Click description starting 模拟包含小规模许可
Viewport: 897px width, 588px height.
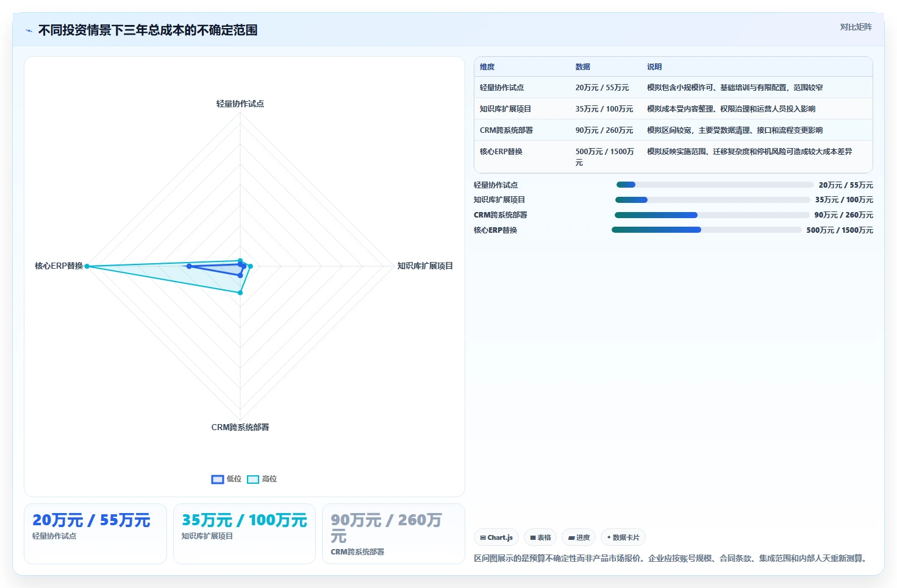[735, 88]
